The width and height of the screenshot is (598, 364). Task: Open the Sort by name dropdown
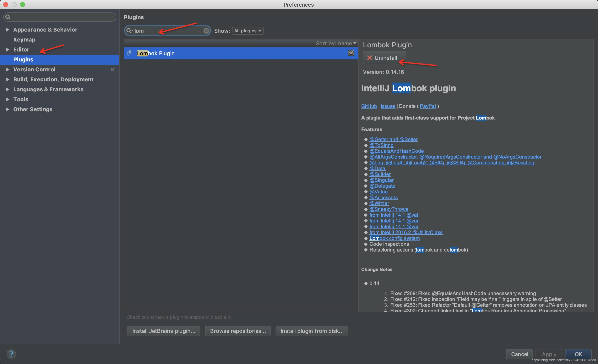pos(336,43)
